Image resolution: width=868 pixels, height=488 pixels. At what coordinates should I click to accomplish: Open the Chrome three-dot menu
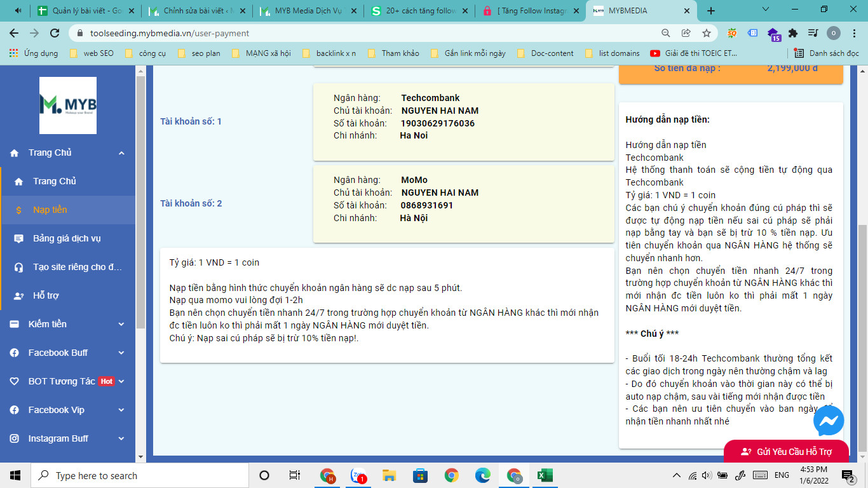click(854, 33)
